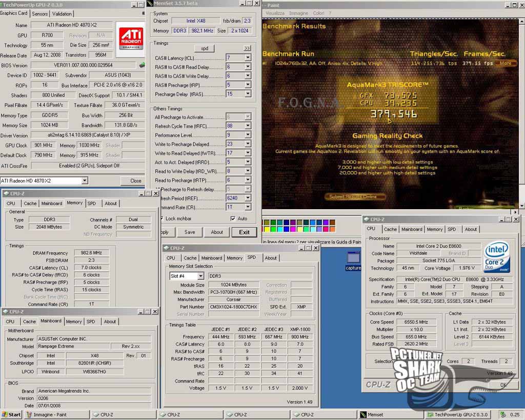Open the CAS# Latency (tCL) dropdown
Viewport: 525px width, 420px height.
(x=248, y=57)
